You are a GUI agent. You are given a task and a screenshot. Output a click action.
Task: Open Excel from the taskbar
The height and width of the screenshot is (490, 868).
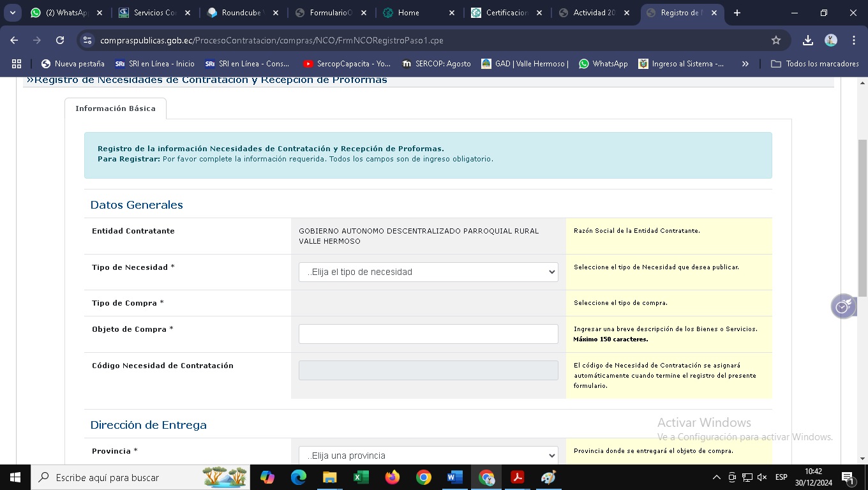pyautogui.click(x=361, y=477)
